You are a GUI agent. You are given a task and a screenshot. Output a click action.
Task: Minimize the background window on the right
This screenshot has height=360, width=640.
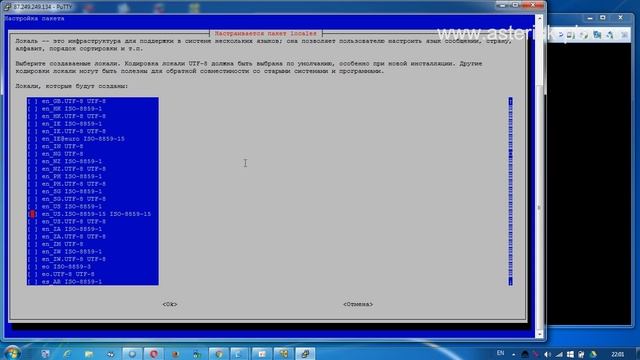click(590, 18)
